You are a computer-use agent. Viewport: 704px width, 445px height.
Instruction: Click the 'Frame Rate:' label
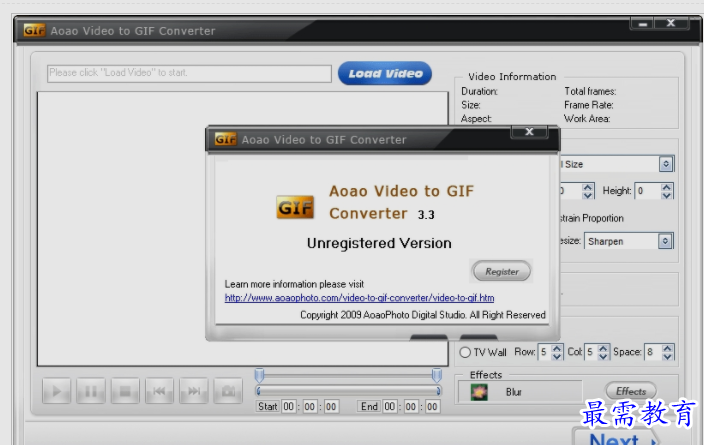coord(589,105)
